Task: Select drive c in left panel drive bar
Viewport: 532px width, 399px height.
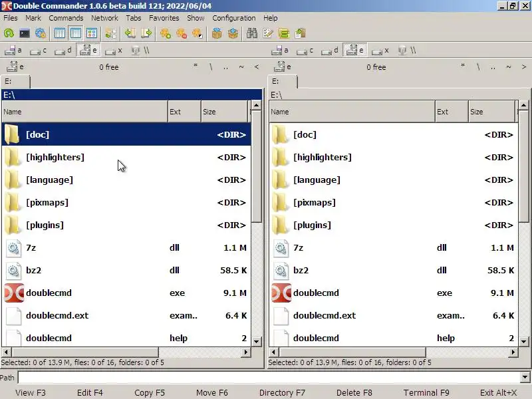Action: pos(38,51)
